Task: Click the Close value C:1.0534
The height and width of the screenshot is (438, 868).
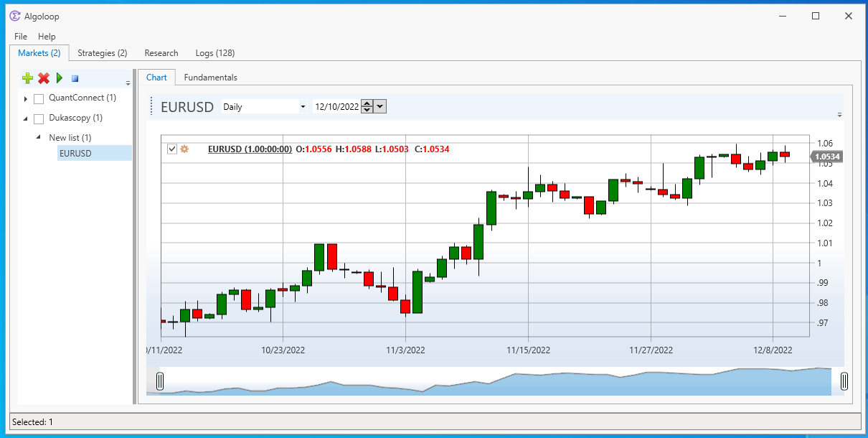Action: (x=432, y=149)
